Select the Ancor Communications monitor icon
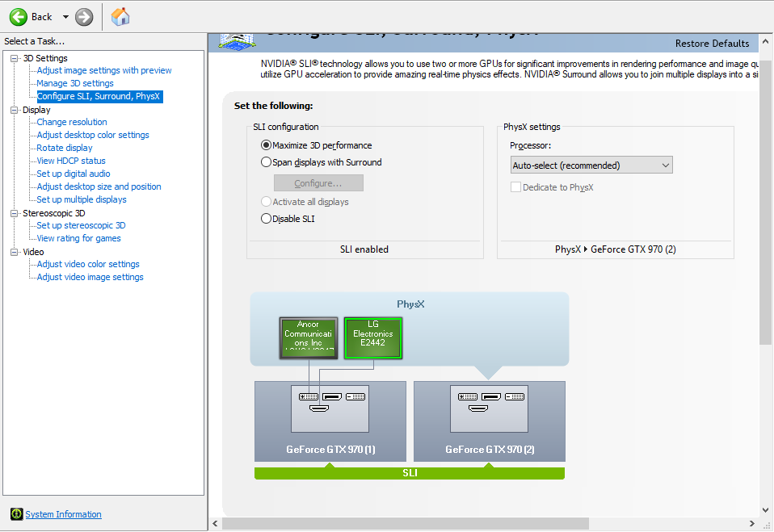 [x=309, y=337]
